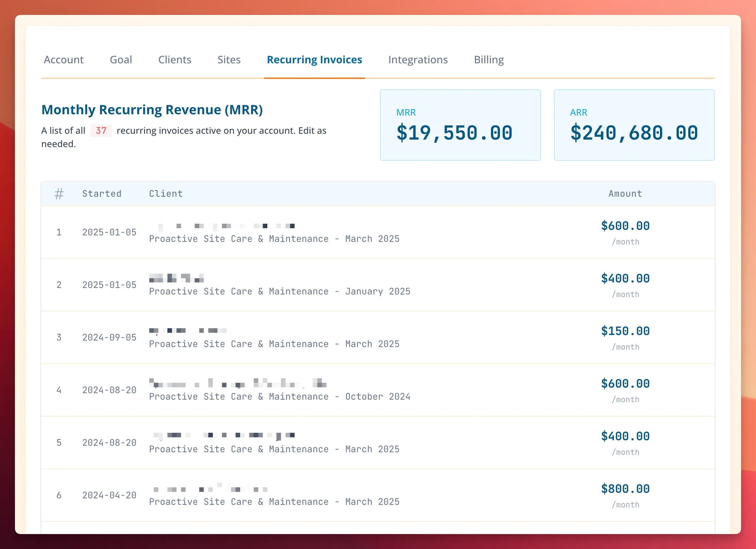Click the # column header
Screen dimensions: 756x549
click(x=59, y=193)
